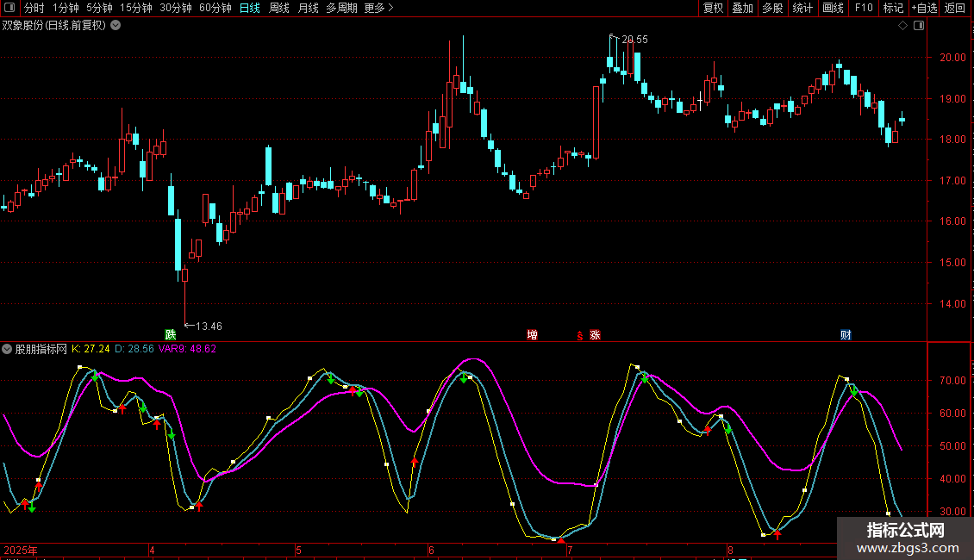Open F10 company information

click(864, 9)
